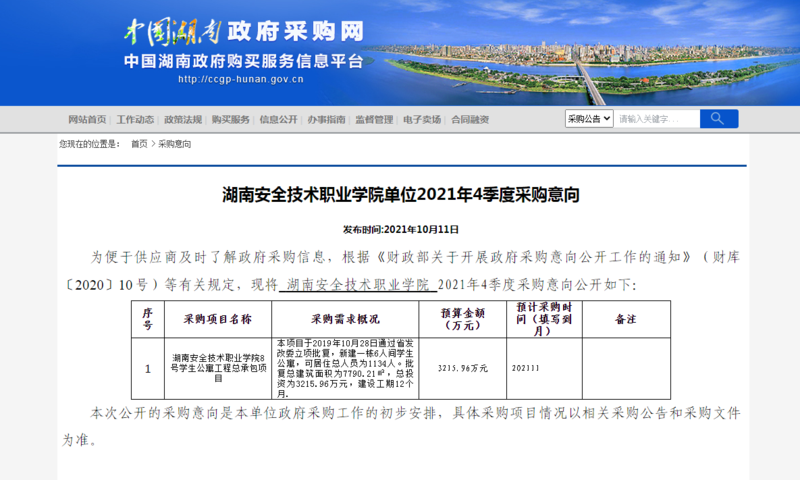The width and height of the screenshot is (800, 480).
Task: Click the 采购需求概况 column header
Action: pos(345,319)
